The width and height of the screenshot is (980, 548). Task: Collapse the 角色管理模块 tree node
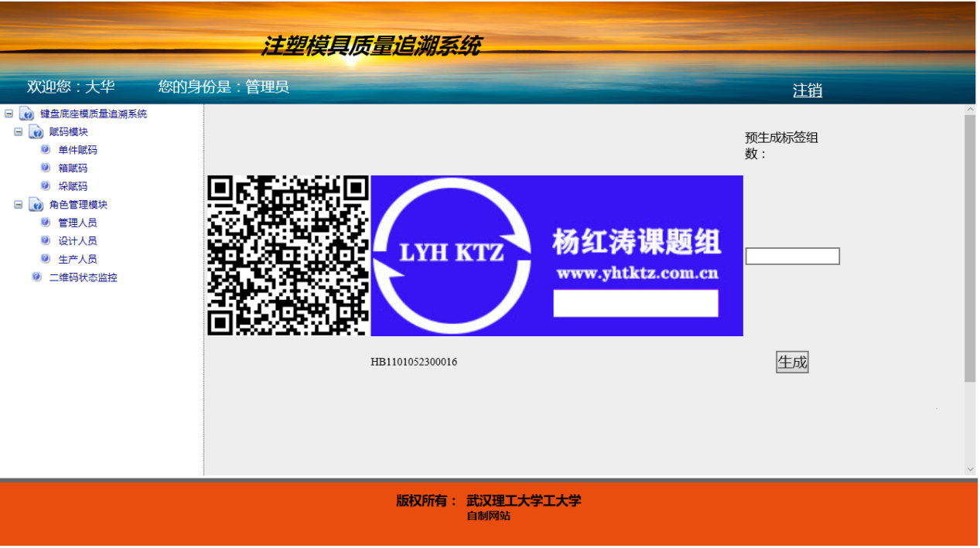[x=18, y=205]
